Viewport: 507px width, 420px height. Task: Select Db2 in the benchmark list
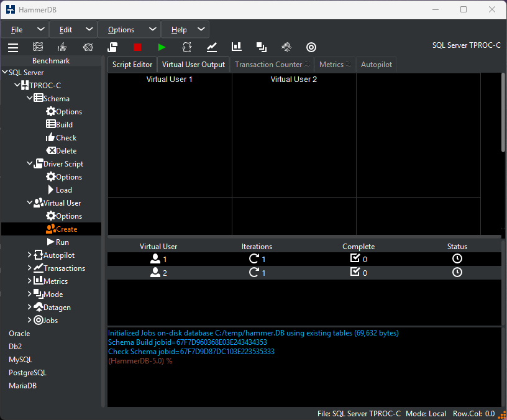click(x=15, y=346)
